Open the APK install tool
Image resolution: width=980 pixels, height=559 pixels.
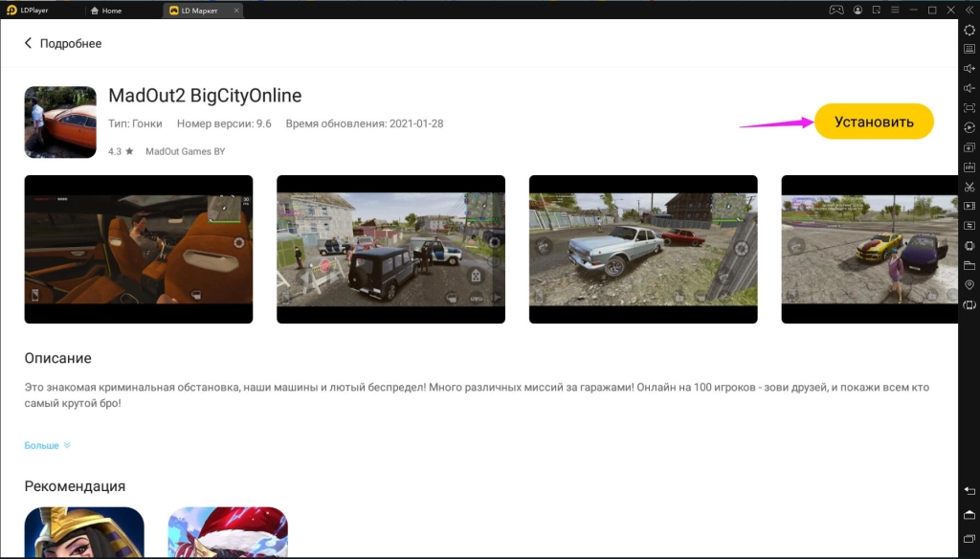point(969,168)
